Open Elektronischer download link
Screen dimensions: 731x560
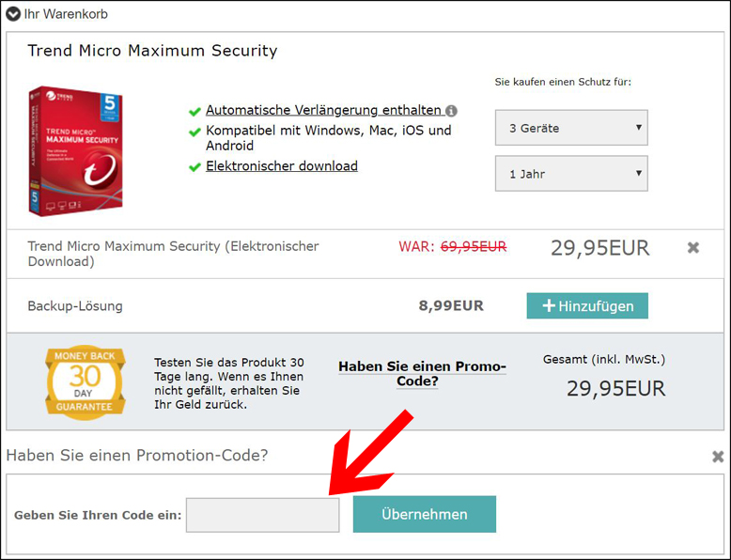(x=282, y=166)
